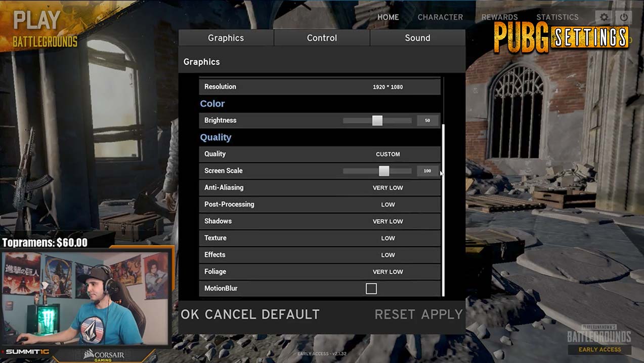Viewport: 644px width, 363px height.
Task: Click the Brightness slider handle
Action: click(x=377, y=120)
